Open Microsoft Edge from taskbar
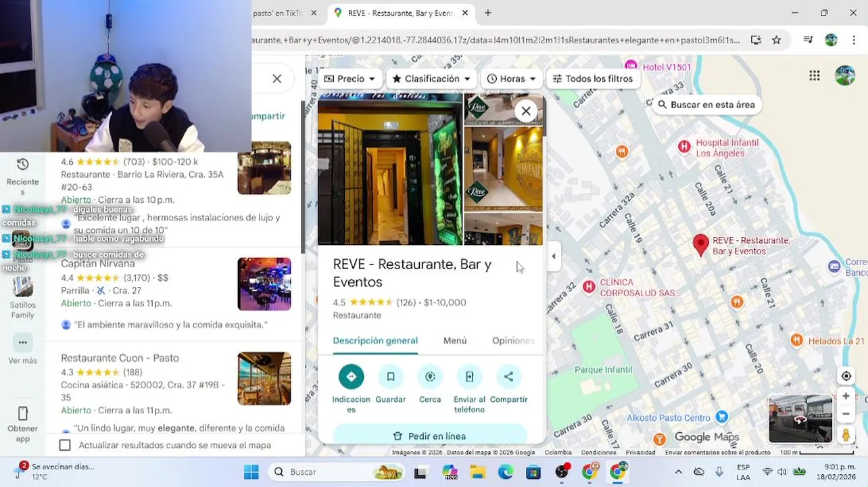 (x=505, y=472)
